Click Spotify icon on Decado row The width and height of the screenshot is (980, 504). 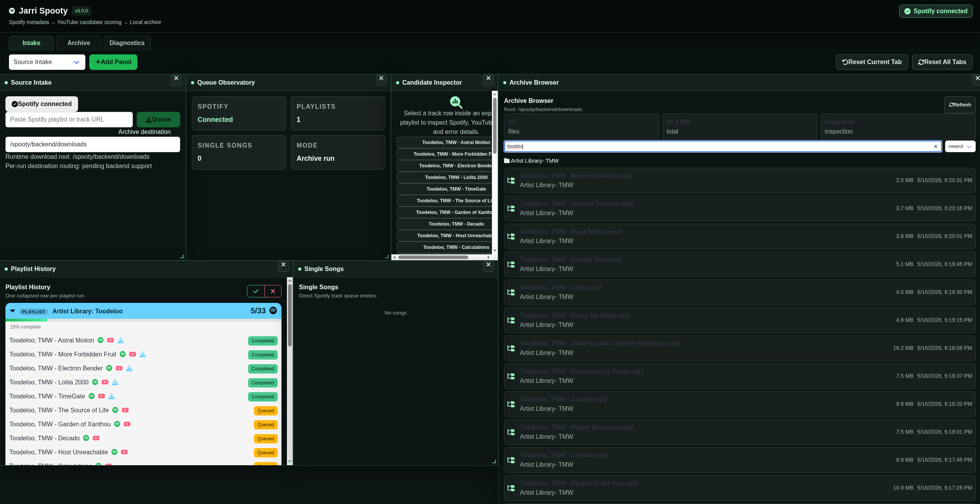[x=86, y=438]
